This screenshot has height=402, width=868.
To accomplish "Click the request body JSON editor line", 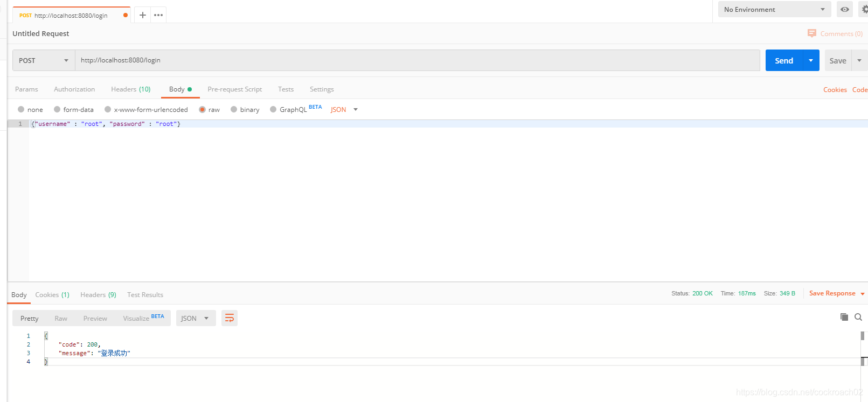I will 448,124.
